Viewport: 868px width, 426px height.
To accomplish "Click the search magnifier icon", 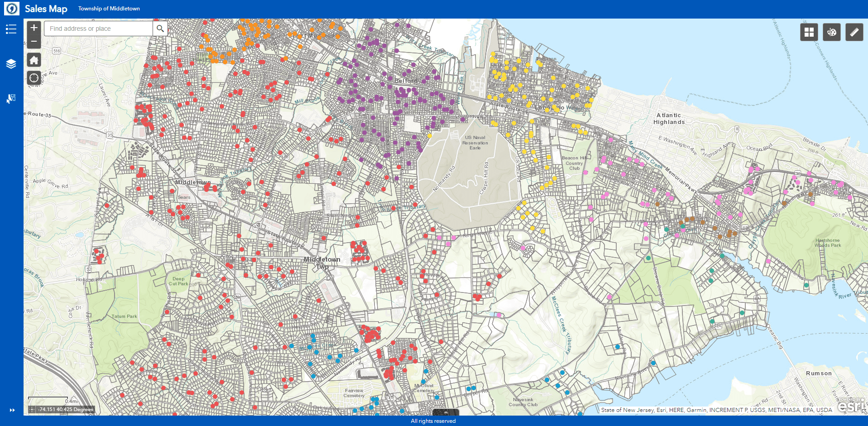I will click(160, 29).
